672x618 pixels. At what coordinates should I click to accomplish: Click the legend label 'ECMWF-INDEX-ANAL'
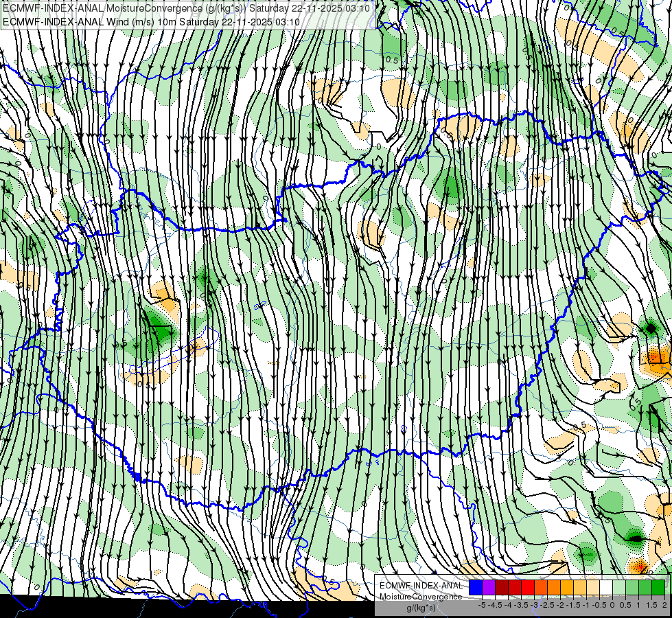point(421,586)
